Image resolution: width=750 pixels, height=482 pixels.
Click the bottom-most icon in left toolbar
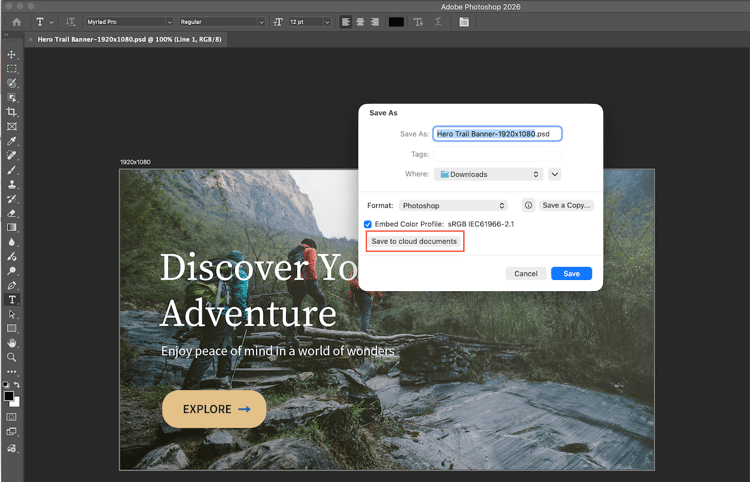click(x=11, y=448)
